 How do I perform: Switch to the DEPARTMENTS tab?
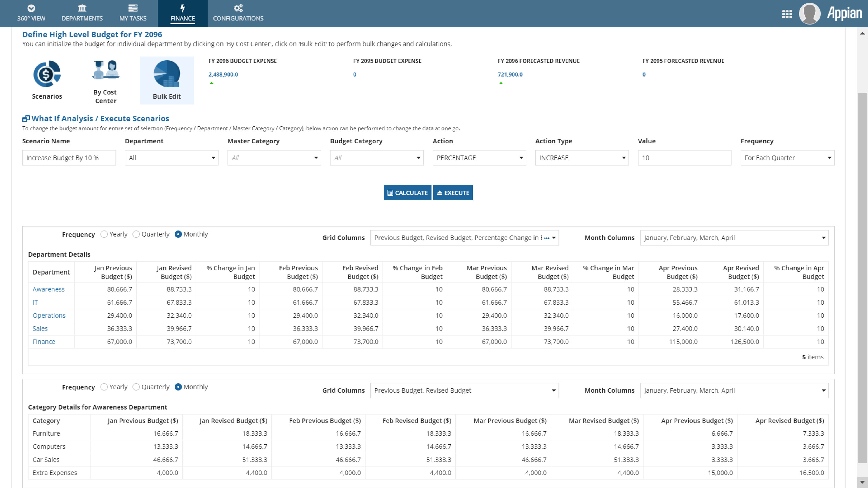82,14
